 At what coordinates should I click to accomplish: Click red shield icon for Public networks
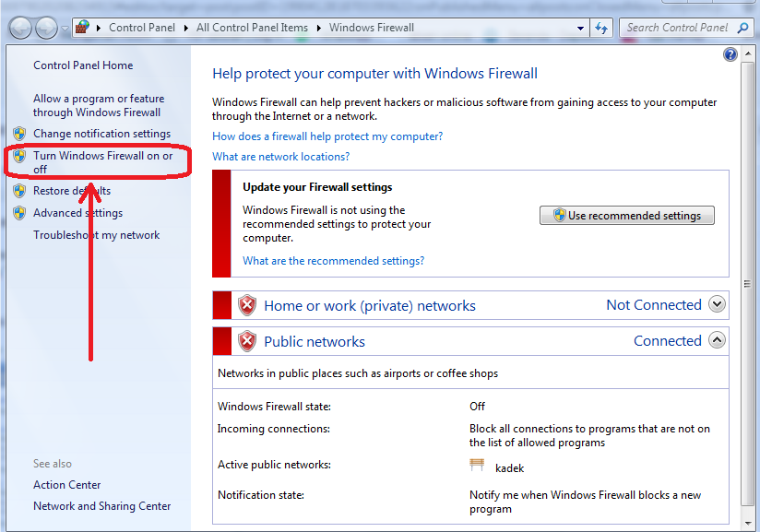247,341
